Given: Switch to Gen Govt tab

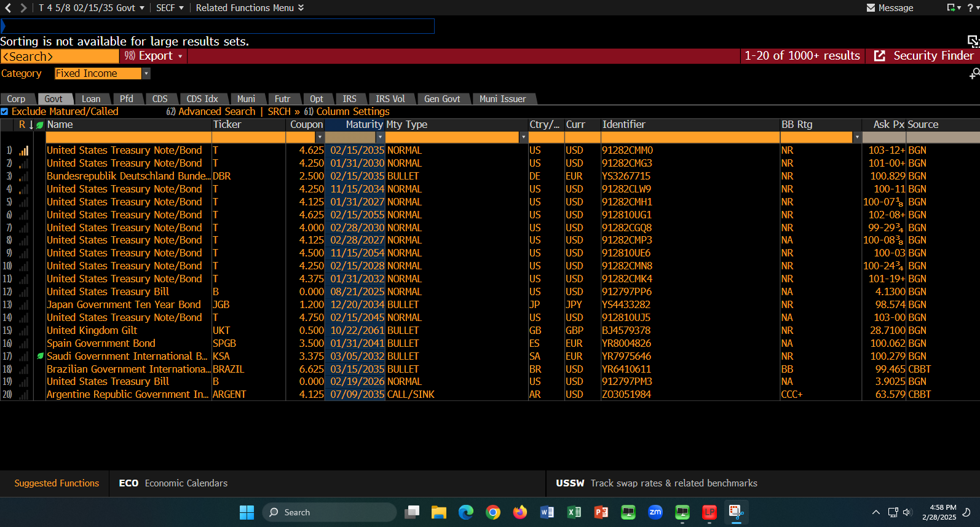Looking at the screenshot, I should click(442, 98).
